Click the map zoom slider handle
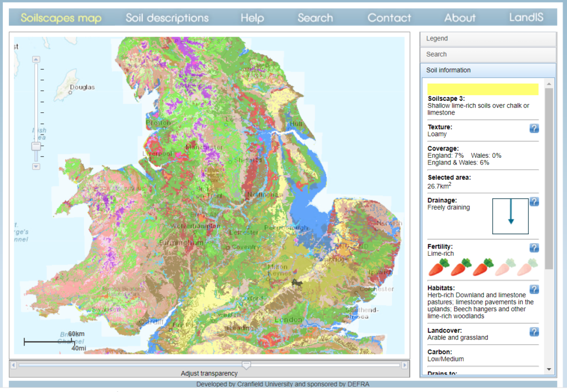The height and width of the screenshot is (392, 567). tap(36, 147)
